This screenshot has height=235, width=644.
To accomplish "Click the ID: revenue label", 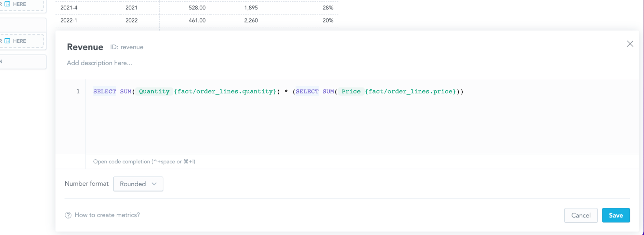I will [127, 47].
